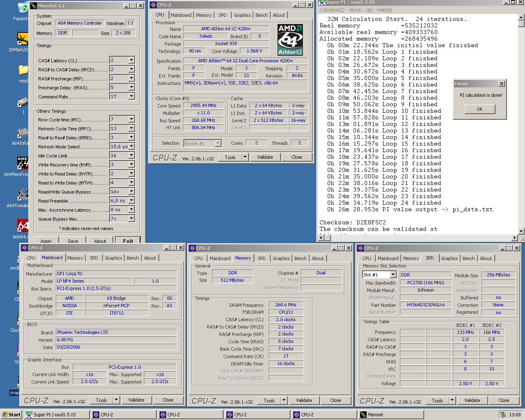Open the Papierkorb recycle bin desktop icon

click(x=23, y=8)
